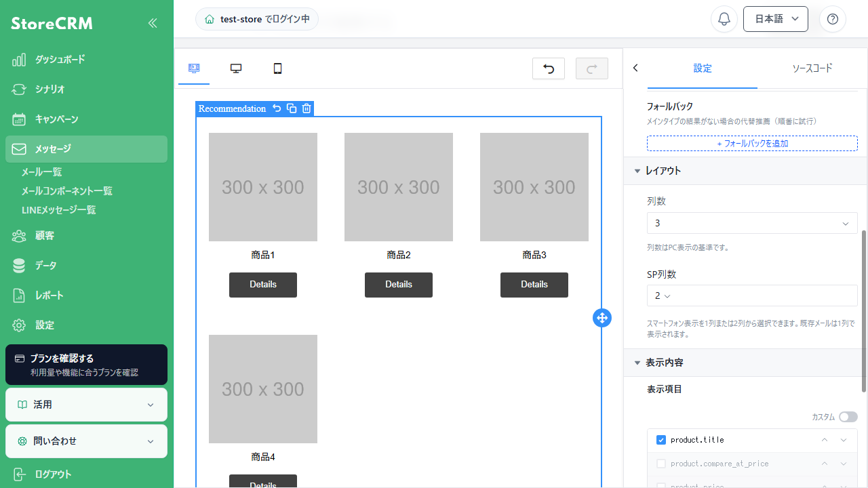Select the Recommendation block label
Image resolution: width=868 pixels, height=488 pixels.
click(232, 108)
